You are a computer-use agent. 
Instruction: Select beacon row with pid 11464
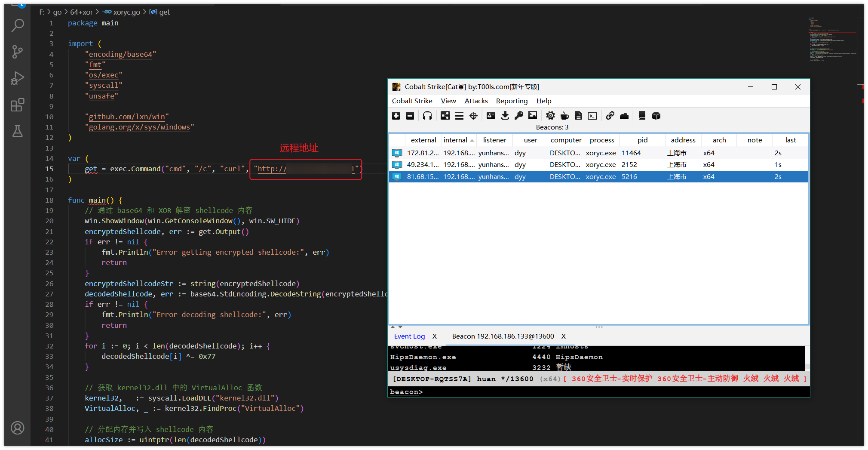tap(598, 153)
